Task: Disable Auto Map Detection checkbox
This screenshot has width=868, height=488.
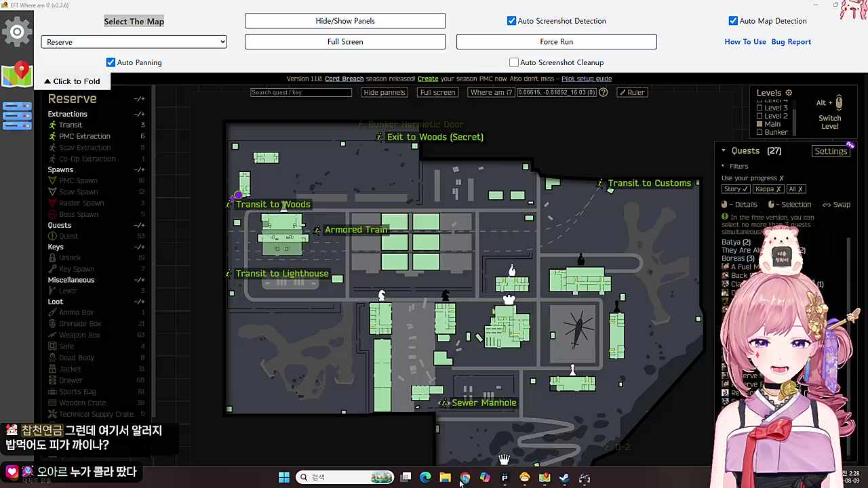Action: [x=733, y=21]
